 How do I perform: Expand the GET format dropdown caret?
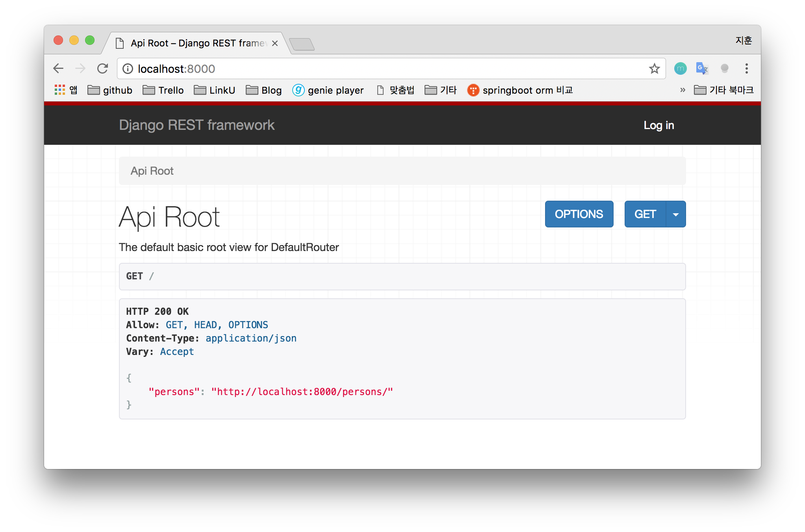point(676,214)
